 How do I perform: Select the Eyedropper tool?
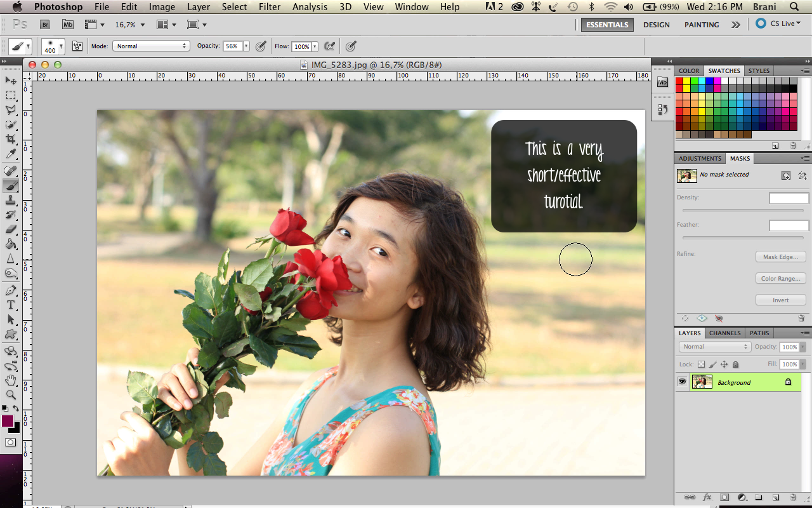point(11,154)
